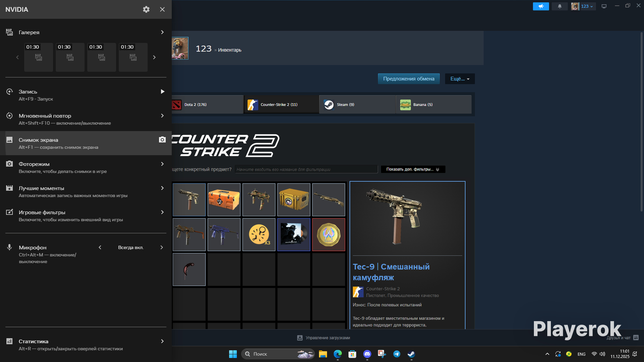644x362 pixels.
Task: Click the Игровые фильтры icon
Action: point(9,212)
